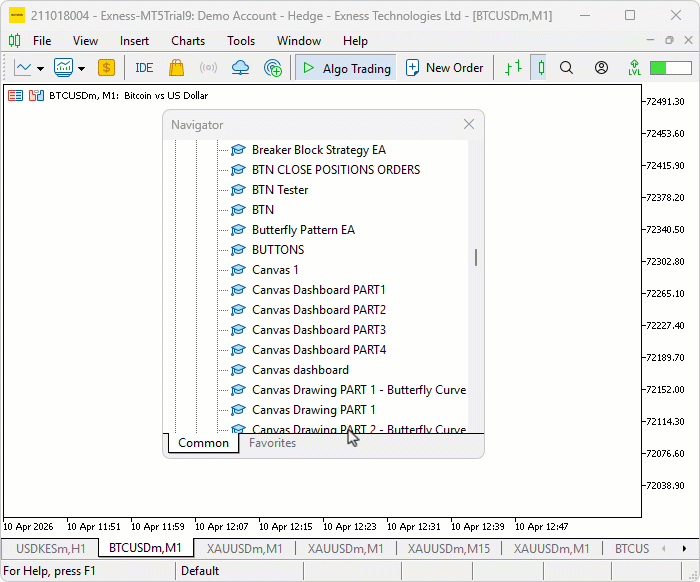The height and width of the screenshot is (582, 700).
Task: Select Canvas Drawing PART 1 - Butterfly Curve
Action: (x=359, y=390)
